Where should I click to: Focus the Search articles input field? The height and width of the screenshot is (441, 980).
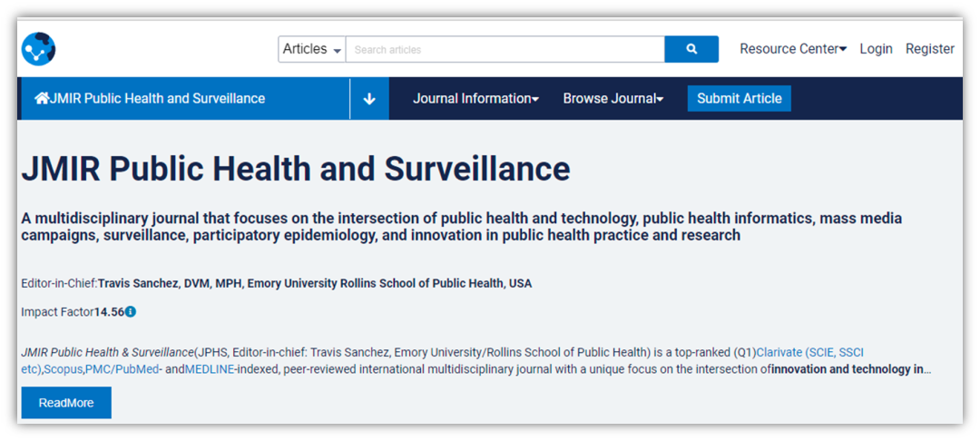pyautogui.click(x=505, y=49)
